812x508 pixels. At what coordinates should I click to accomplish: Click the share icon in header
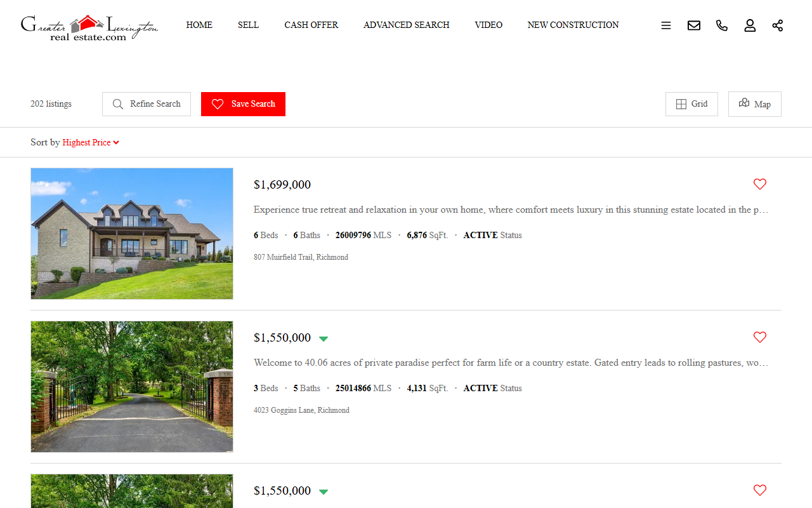point(778,25)
